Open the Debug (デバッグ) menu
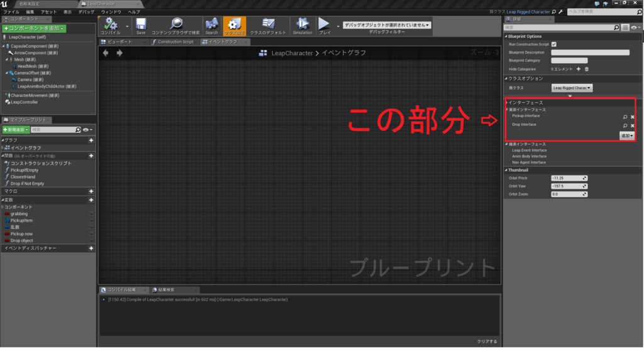The width and height of the screenshot is (644, 358). pyautogui.click(x=86, y=12)
